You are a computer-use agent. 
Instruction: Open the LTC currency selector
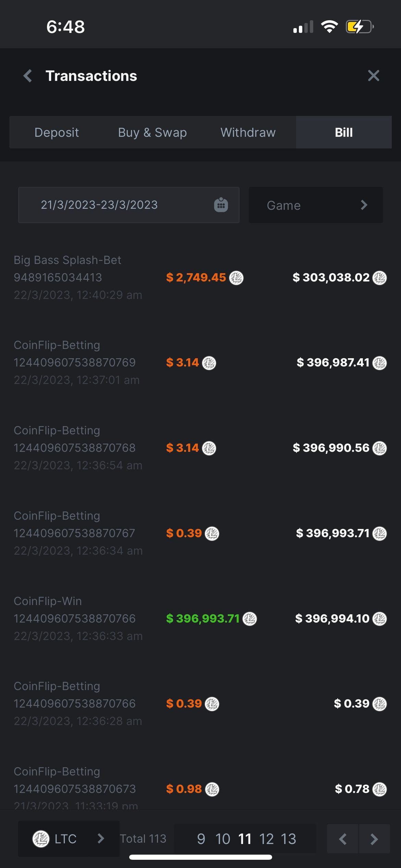pos(69,839)
